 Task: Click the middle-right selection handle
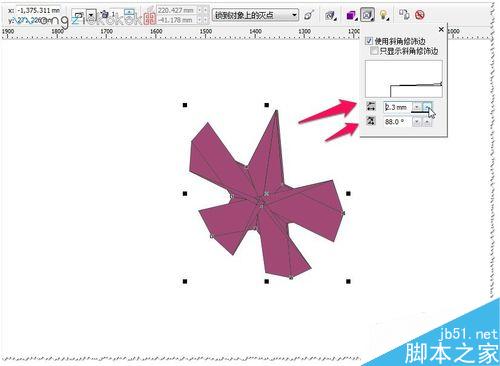point(348,193)
